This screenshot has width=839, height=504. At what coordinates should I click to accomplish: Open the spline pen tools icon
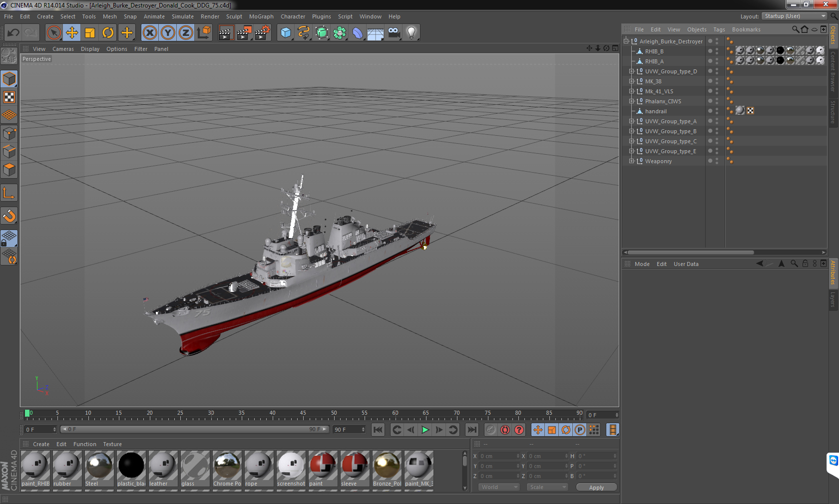click(x=304, y=33)
